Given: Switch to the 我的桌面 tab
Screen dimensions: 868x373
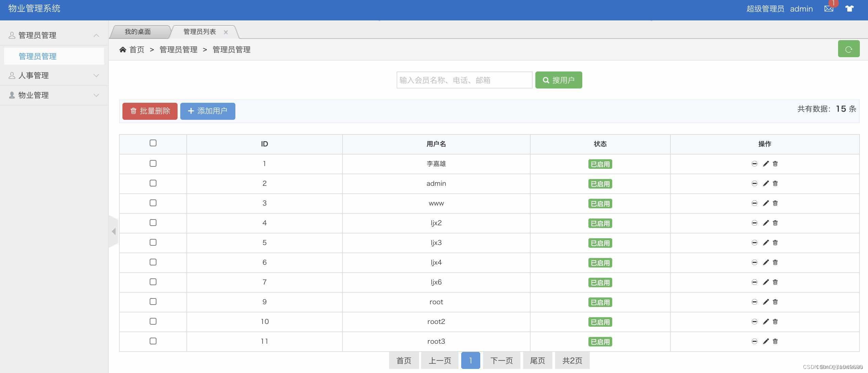Looking at the screenshot, I should 137,32.
